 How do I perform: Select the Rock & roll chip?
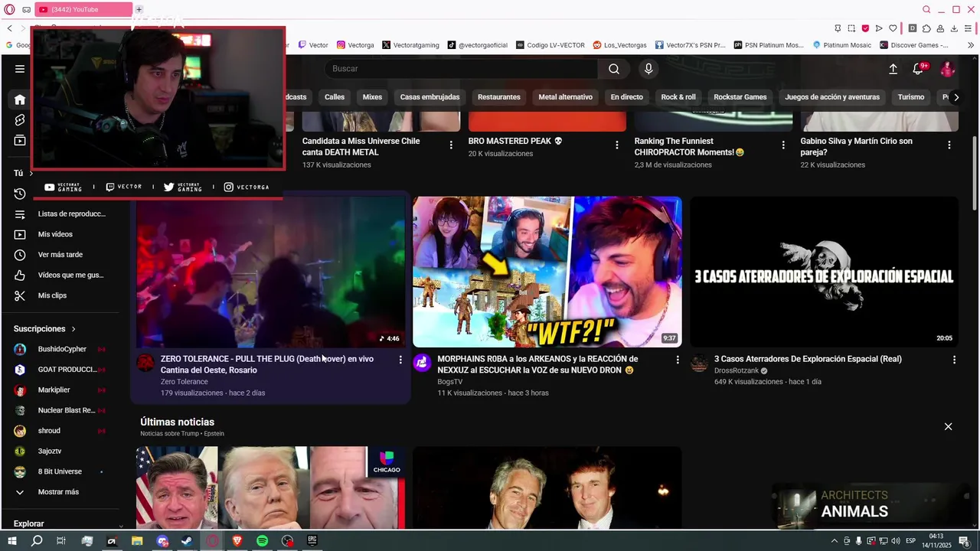click(678, 97)
